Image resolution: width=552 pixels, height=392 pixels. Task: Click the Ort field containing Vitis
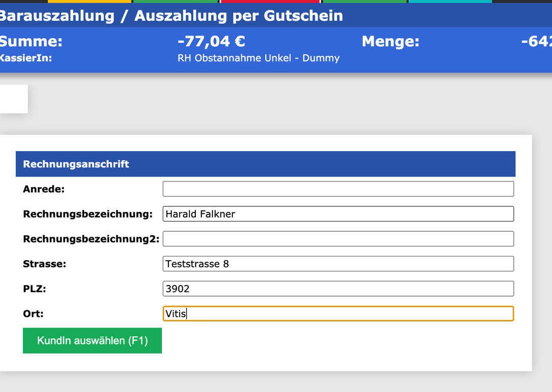click(337, 313)
